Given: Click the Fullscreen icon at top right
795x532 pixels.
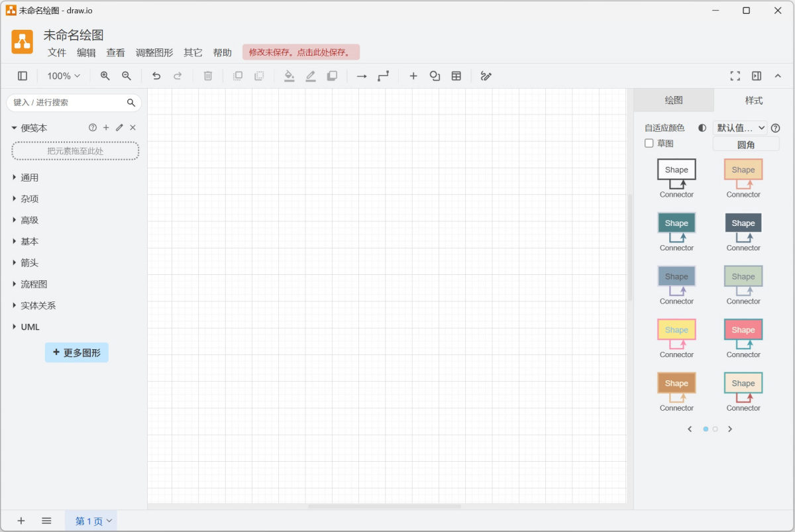Looking at the screenshot, I should [735, 76].
